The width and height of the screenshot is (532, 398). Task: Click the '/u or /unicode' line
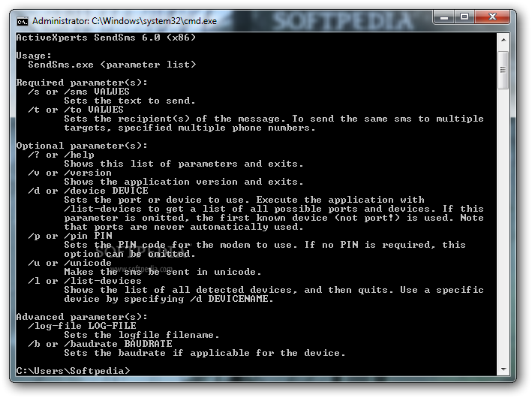coord(70,263)
